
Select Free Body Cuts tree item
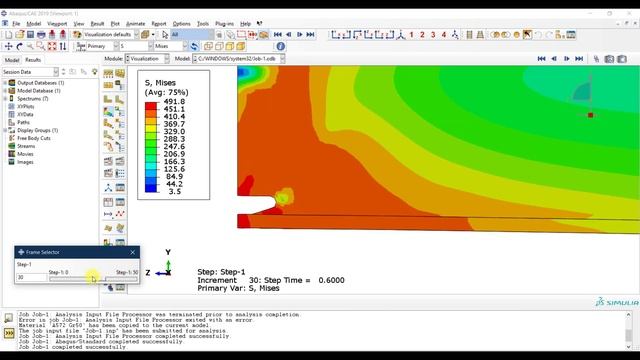point(33,138)
